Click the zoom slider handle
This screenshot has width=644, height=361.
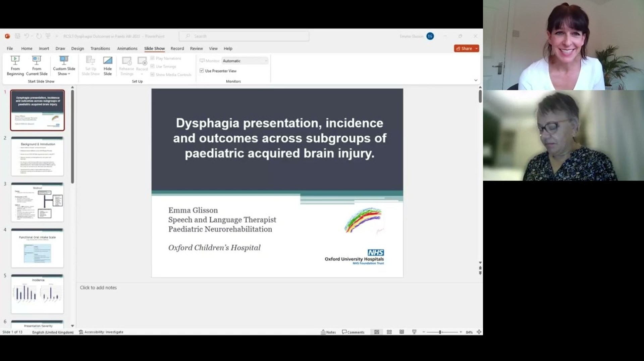click(440, 332)
